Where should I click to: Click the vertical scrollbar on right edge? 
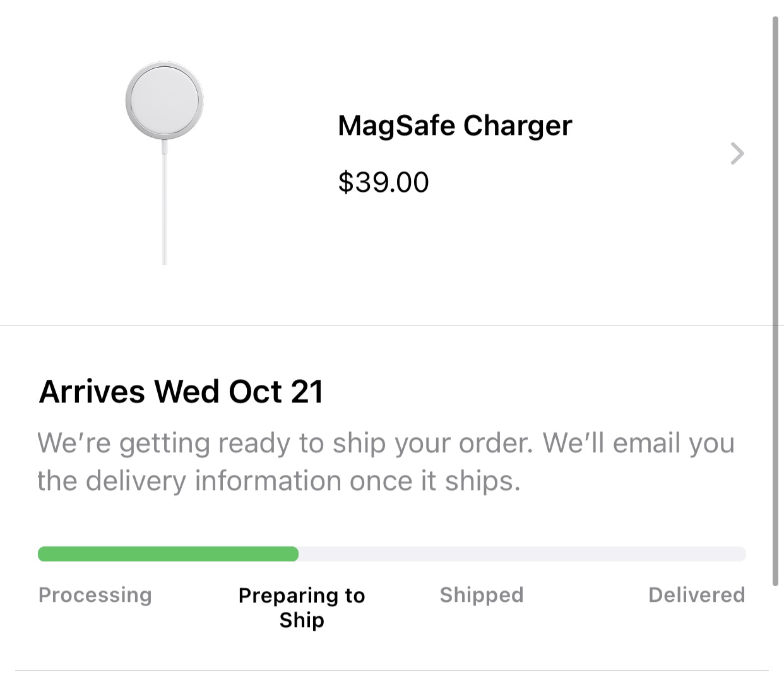tap(776, 302)
